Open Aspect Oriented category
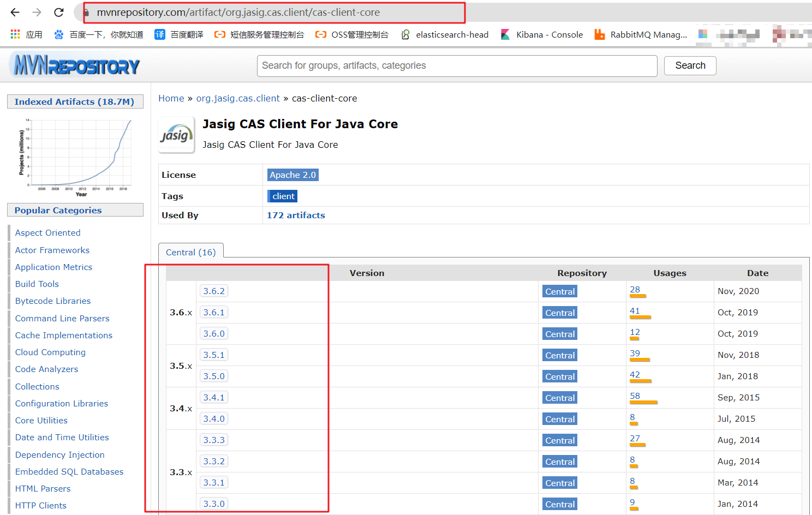The width and height of the screenshot is (812, 515). point(48,232)
